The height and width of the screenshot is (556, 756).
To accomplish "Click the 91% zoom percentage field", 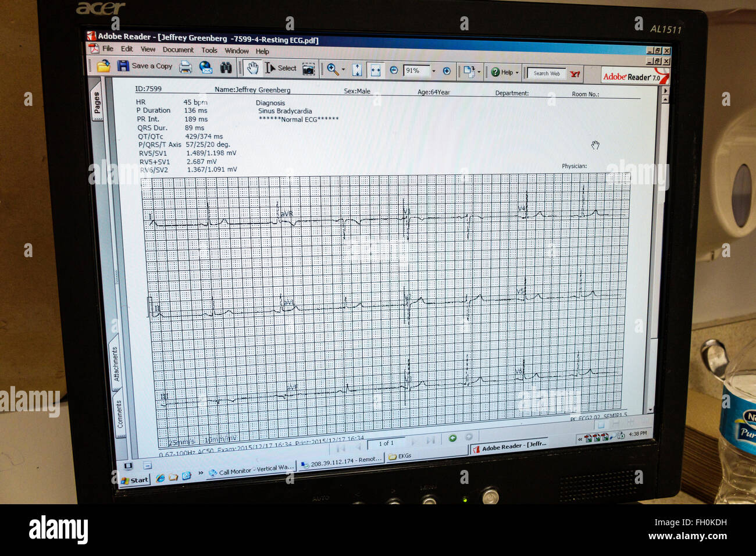I will click(416, 71).
